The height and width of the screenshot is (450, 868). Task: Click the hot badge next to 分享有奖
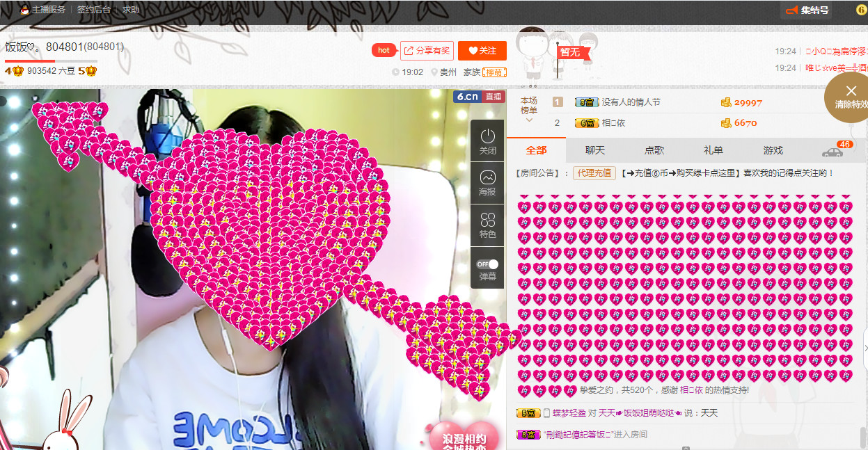(x=384, y=50)
